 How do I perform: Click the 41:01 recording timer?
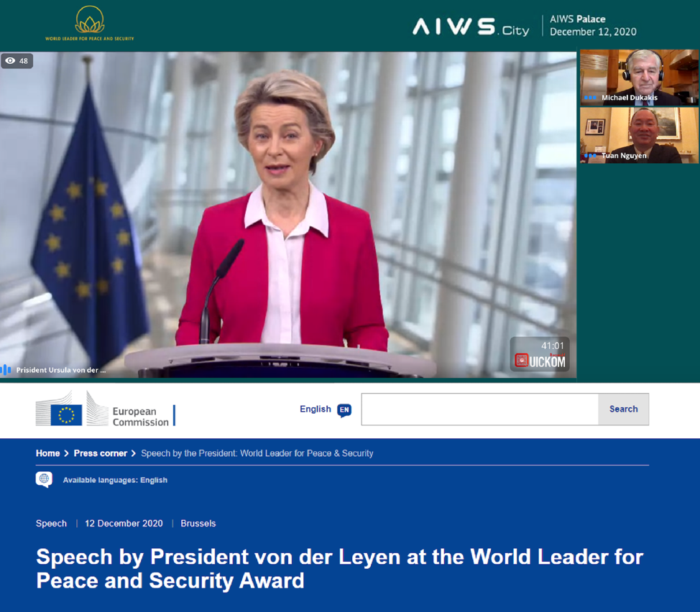[552, 346]
